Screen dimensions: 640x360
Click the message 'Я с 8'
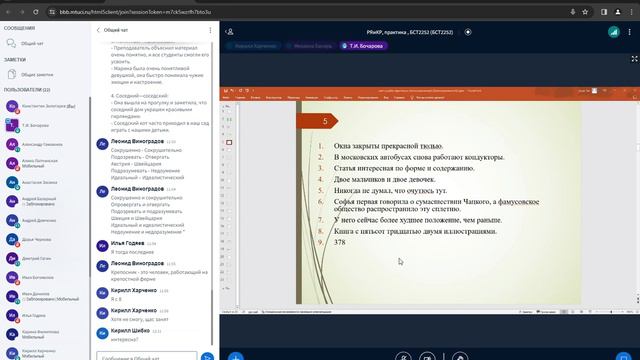click(116, 299)
